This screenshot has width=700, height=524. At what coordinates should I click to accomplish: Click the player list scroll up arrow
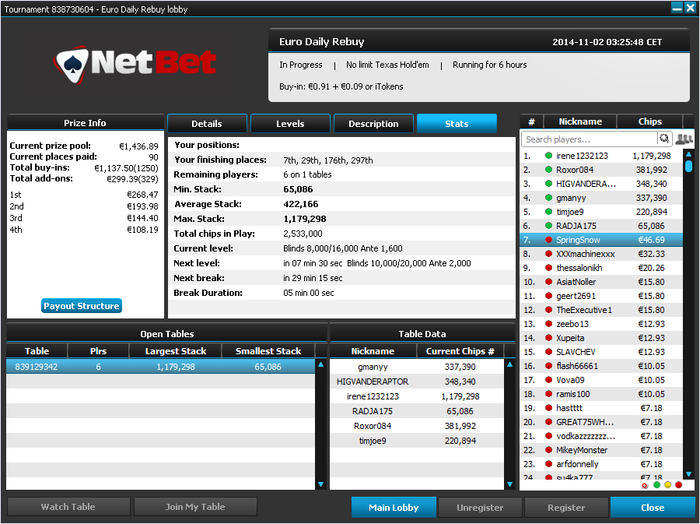pyautogui.click(x=689, y=154)
